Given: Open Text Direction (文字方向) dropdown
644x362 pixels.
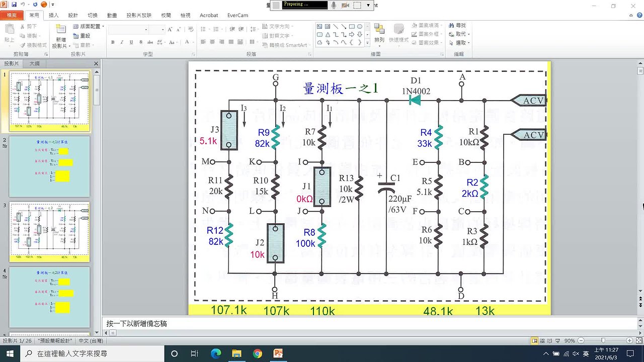Looking at the screenshot, I should [279, 26].
